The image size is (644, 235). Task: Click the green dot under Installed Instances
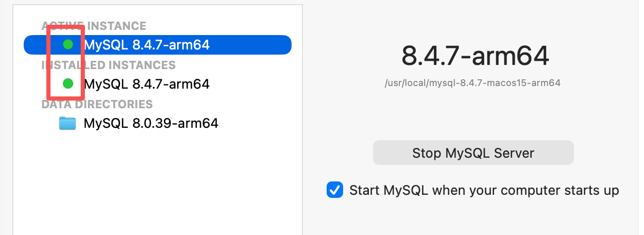(67, 83)
